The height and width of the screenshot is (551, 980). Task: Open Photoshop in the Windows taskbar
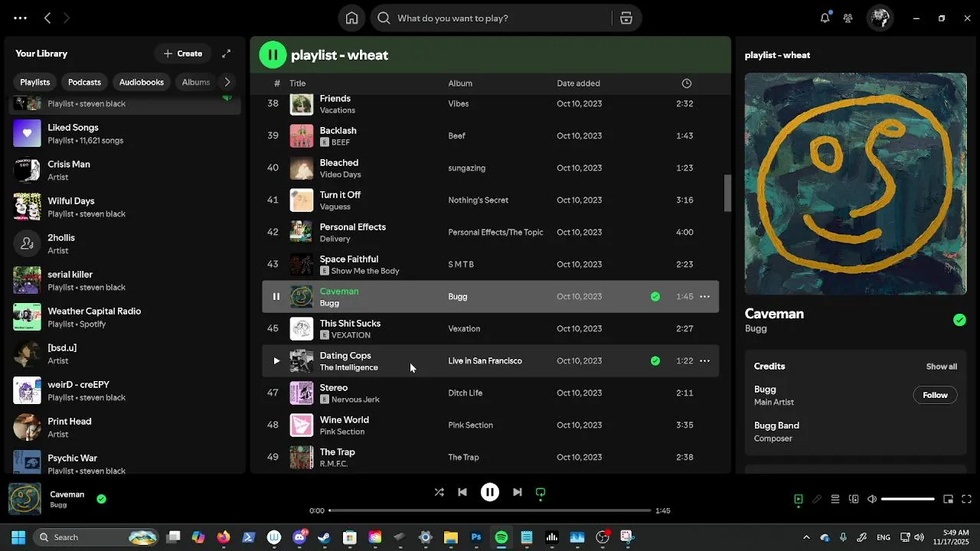pos(475,537)
